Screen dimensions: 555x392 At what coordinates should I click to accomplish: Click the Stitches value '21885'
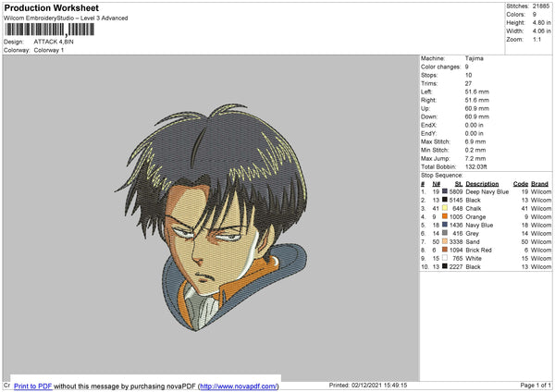[x=541, y=6]
